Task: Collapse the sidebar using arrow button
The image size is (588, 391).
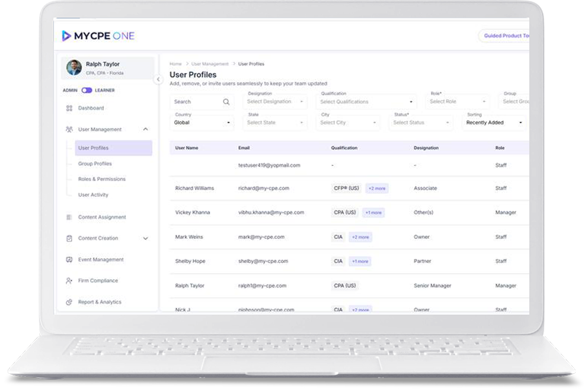Action: (x=158, y=79)
